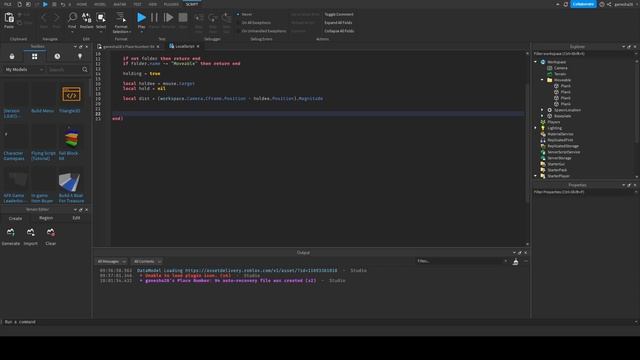Viewport: 640px width, 360px height.
Task: Click the Step Into debugger icon
Action: click(x=199, y=18)
